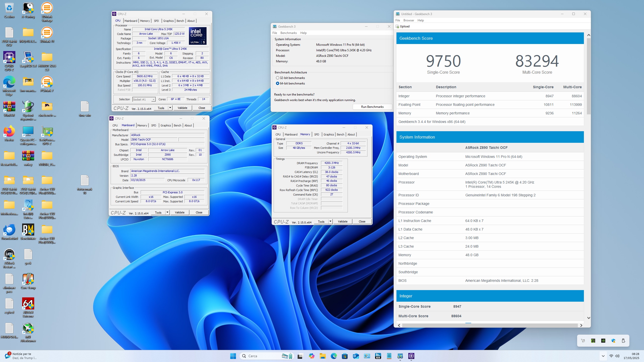
Task: Open the EasyBCD 2.4 desktop icon
Action: [28, 59]
